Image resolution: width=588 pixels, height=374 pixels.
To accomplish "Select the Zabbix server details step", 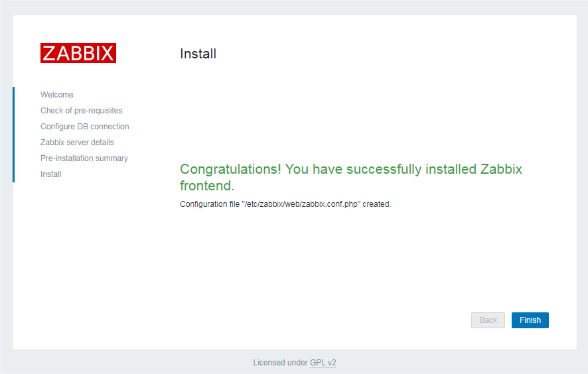I will [77, 143].
